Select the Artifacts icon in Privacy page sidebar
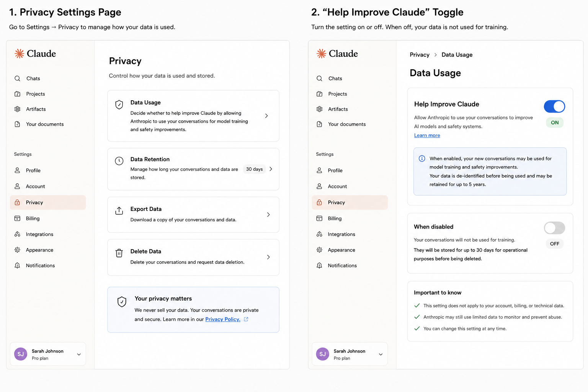The width and height of the screenshot is (588, 392). point(17,109)
